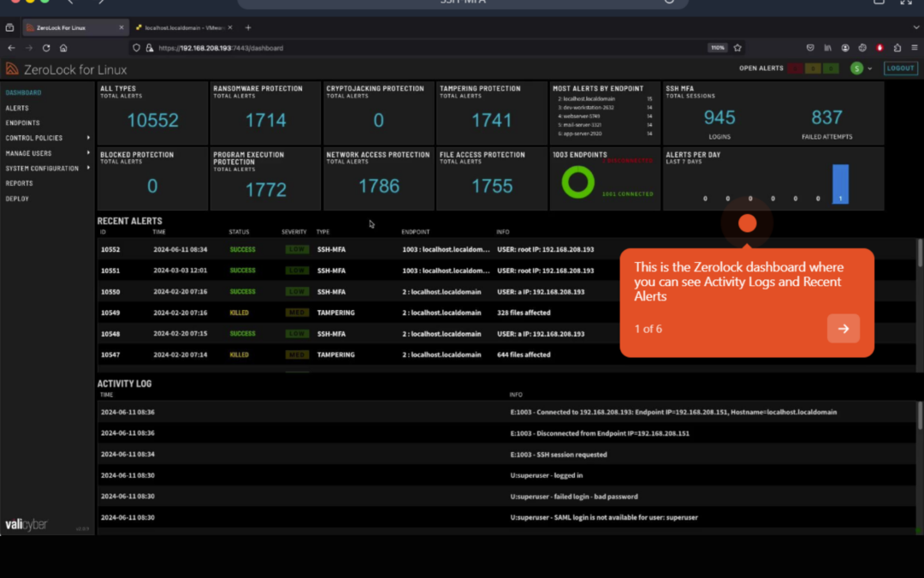Click the tour's orange next arrow button
This screenshot has width=924, height=578.
[x=843, y=329]
